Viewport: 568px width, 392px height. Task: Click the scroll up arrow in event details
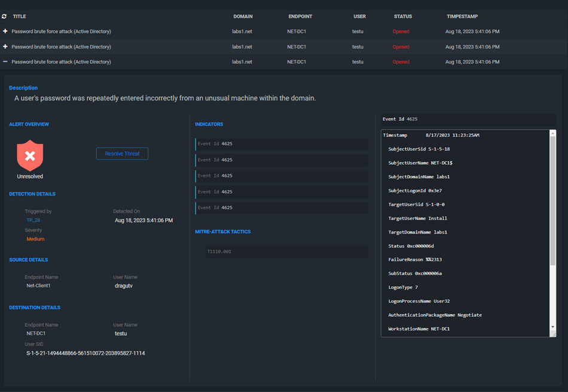point(552,133)
